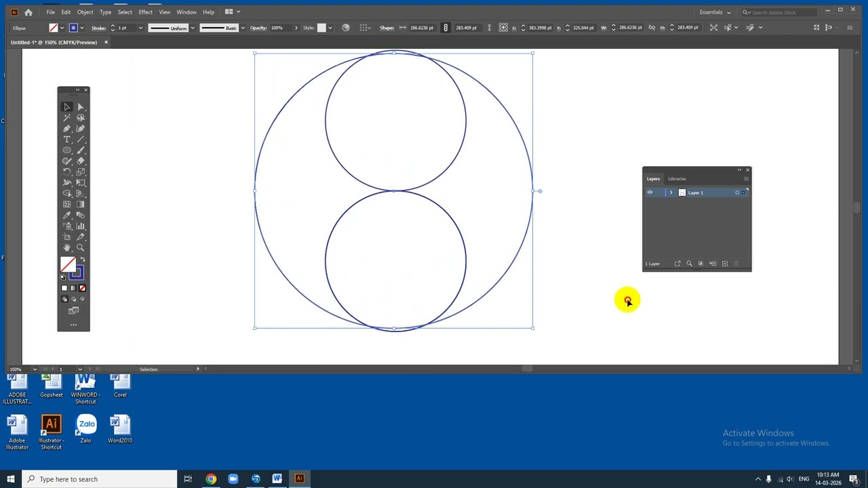Image resolution: width=868 pixels, height=488 pixels.
Task: Pick the Symbol Sprayer tool
Action: (x=66, y=226)
